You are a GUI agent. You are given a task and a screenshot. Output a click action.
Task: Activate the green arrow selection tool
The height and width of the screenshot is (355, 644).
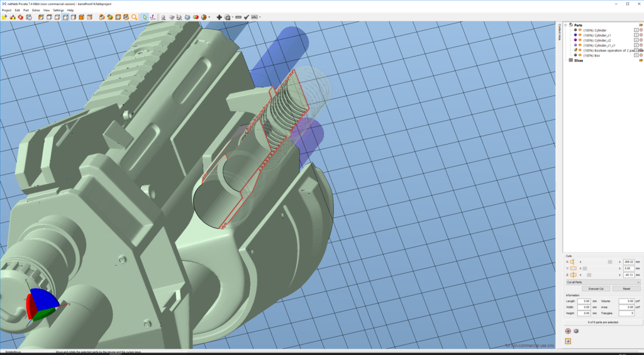coord(145,17)
